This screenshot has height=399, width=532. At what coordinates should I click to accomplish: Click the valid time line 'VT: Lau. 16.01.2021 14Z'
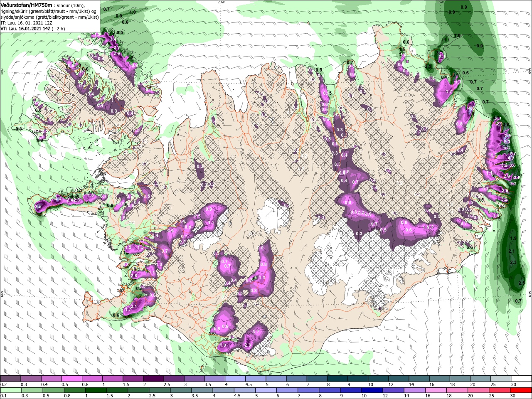point(26,29)
